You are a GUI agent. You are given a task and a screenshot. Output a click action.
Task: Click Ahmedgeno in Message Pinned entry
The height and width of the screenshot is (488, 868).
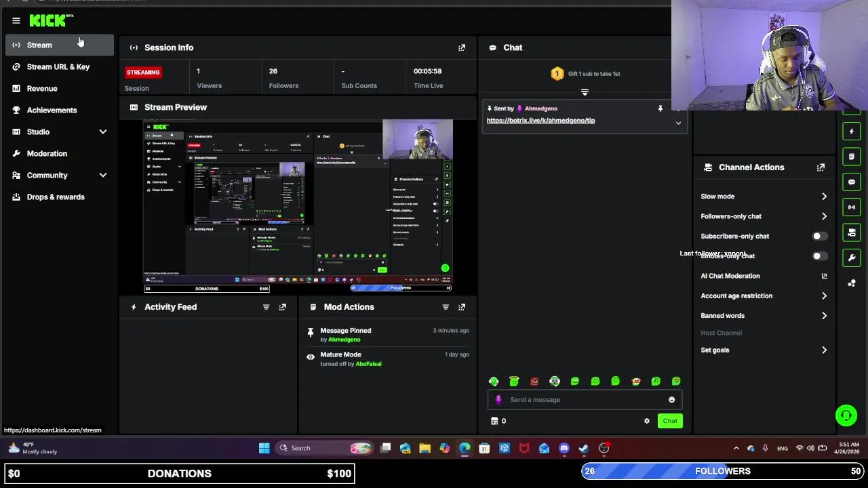[344, 340]
